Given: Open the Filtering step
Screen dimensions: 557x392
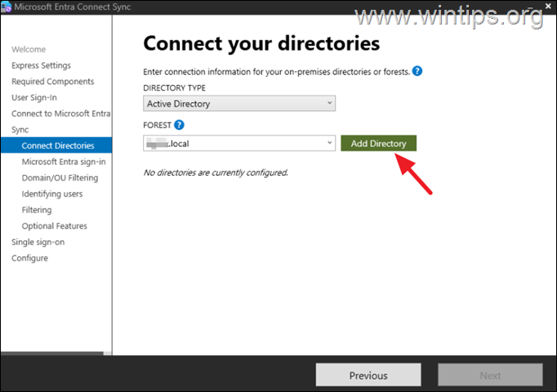Looking at the screenshot, I should pos(37,210).
